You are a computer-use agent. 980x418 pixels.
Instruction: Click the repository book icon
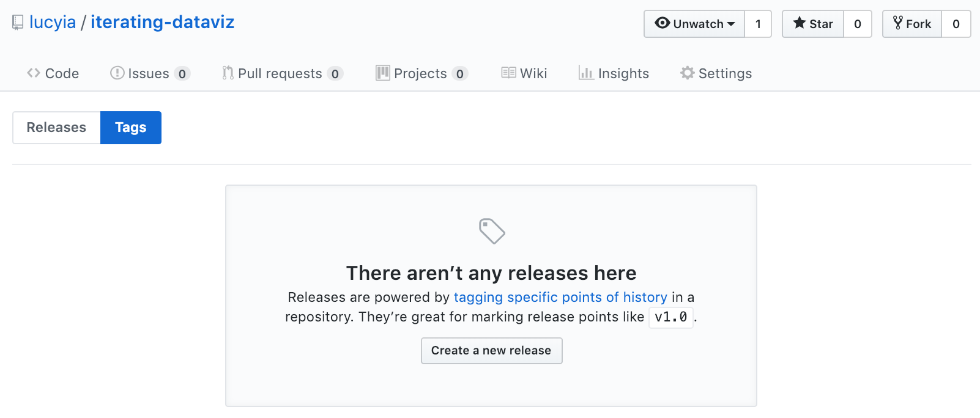pos(18,23)
